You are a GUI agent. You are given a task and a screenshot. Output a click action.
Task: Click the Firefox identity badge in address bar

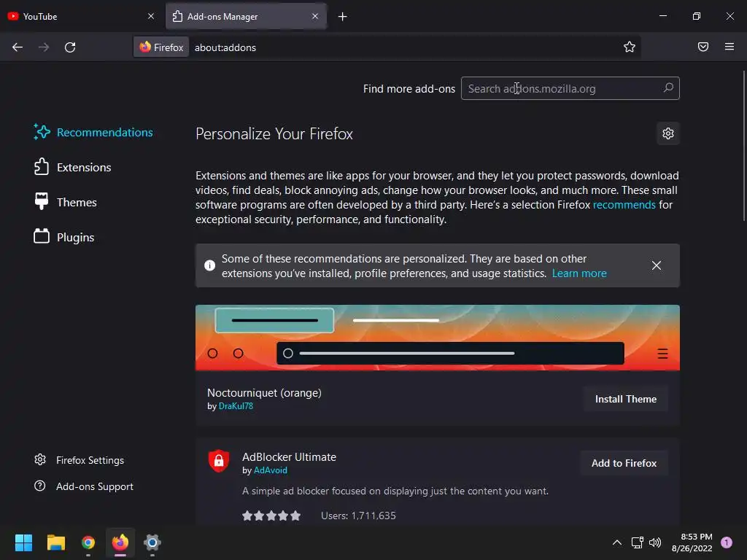161,47
